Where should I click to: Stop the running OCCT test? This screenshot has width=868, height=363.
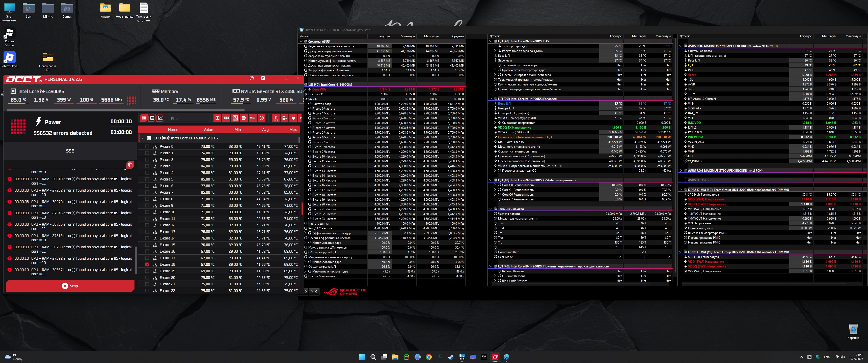pyautogui.click(x=70, y=286)
